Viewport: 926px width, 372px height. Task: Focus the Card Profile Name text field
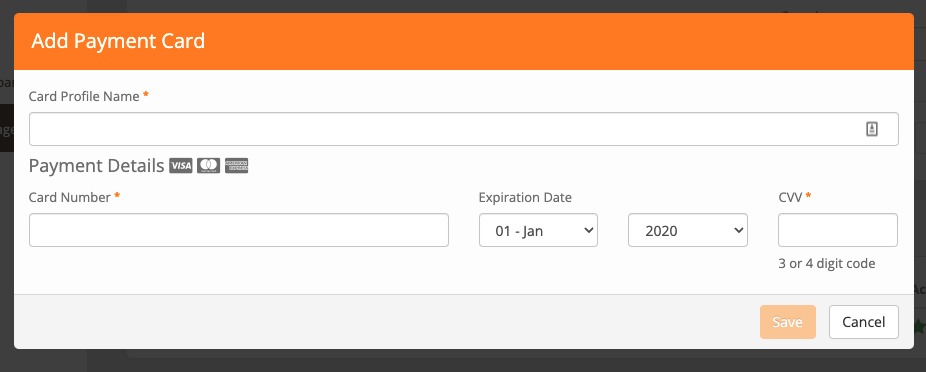(464, 129)
